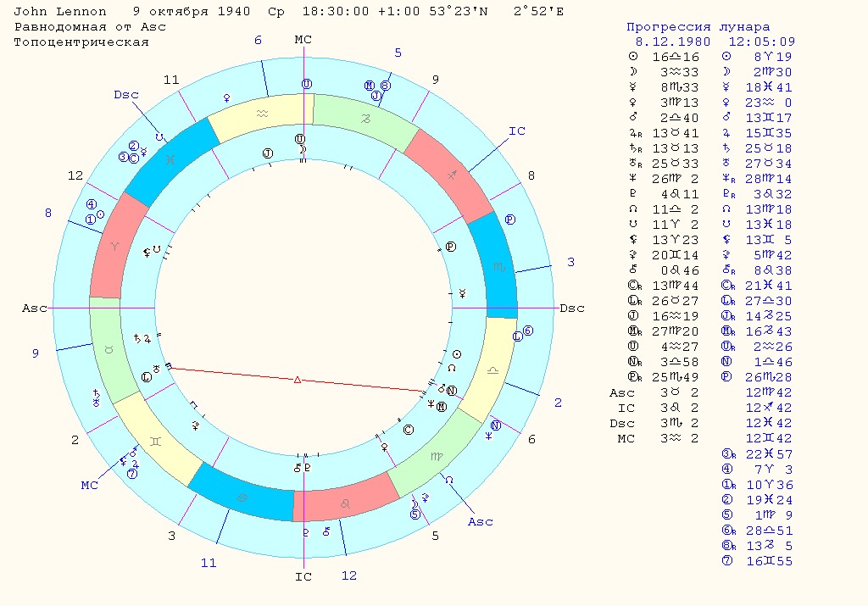The height and width of the screenshot is (606, 868).
Task: Click the longitude value '2°52'E'
Action: pyautogui.click(x=538, y=11)
